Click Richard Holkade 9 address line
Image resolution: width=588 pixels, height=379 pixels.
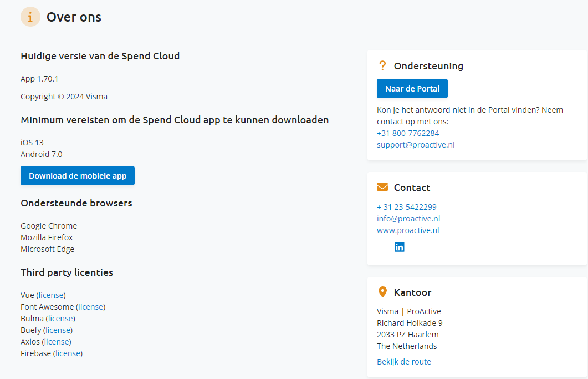[x=410, y=323]
